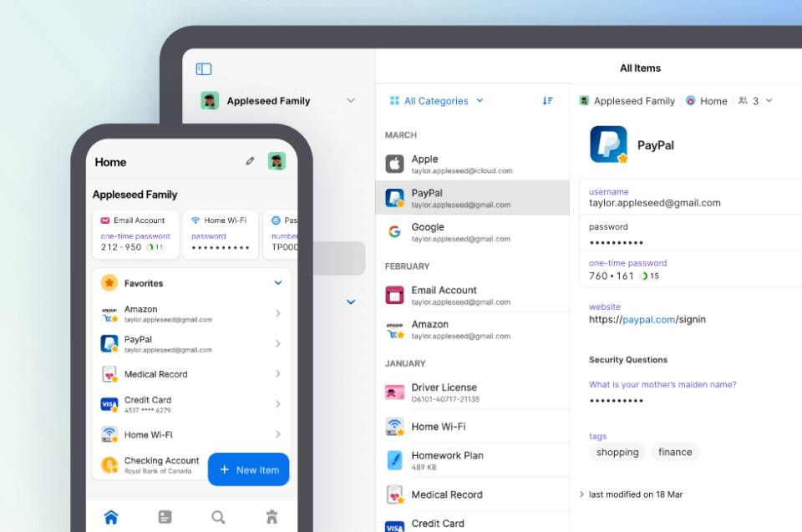Image resolution: width=802 pixels, height=532 pixels.
Task: Tap the Checking Account coin icon on the phone
Action: 109,465
